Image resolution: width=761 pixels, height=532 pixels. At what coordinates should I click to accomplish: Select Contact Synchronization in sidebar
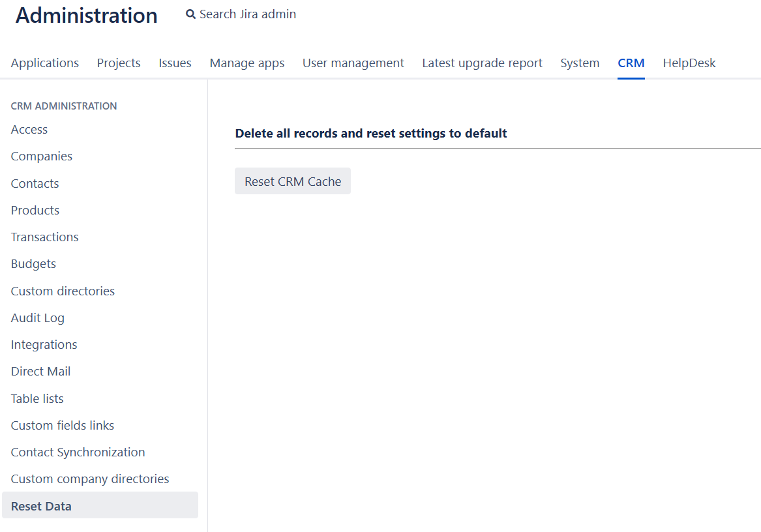(78, 452)
